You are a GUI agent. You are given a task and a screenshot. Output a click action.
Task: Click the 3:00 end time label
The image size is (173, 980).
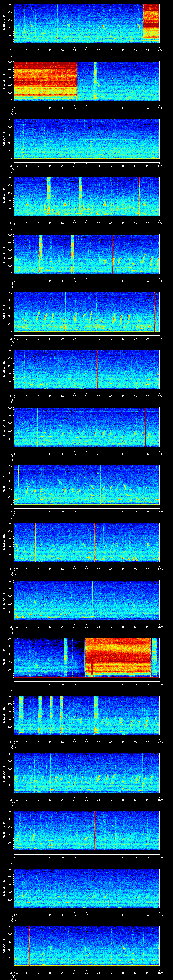[160, 108]
